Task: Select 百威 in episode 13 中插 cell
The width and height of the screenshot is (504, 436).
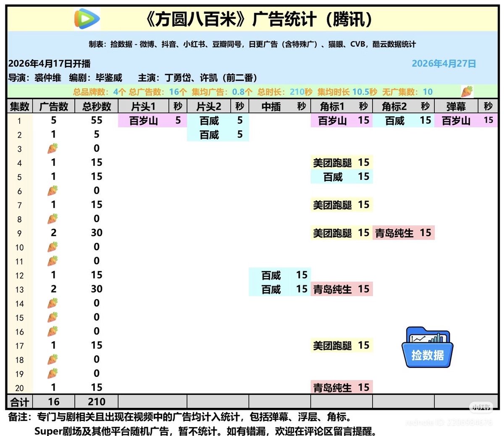Action: click(x=271, y=289)
